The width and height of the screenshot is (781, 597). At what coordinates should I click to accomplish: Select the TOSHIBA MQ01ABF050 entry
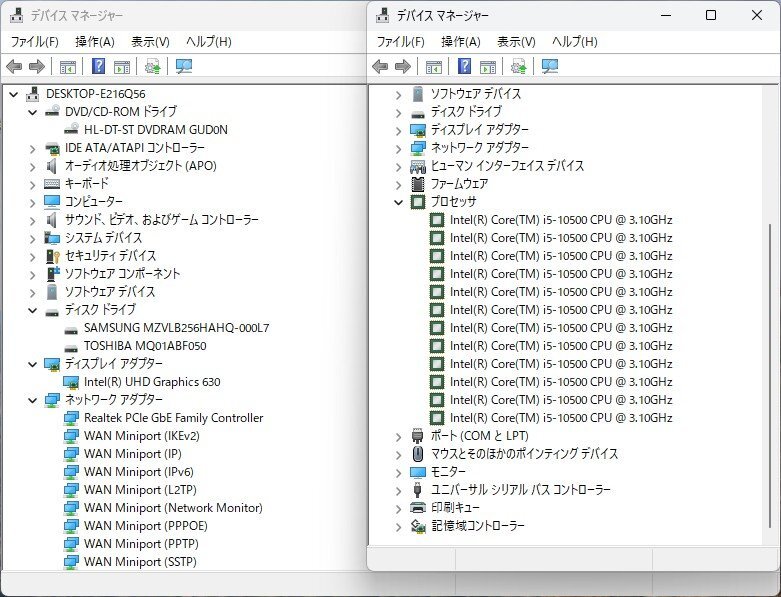[x=145, y=346]
